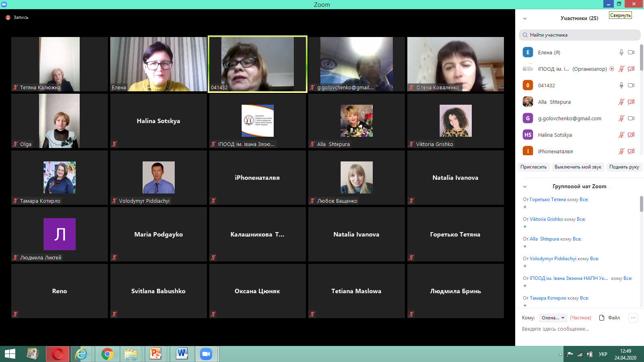Viewport: 644px width, 362px height.
Task: Click the Viktoria Grishko sender name in chat
Action: pos(546,219)
